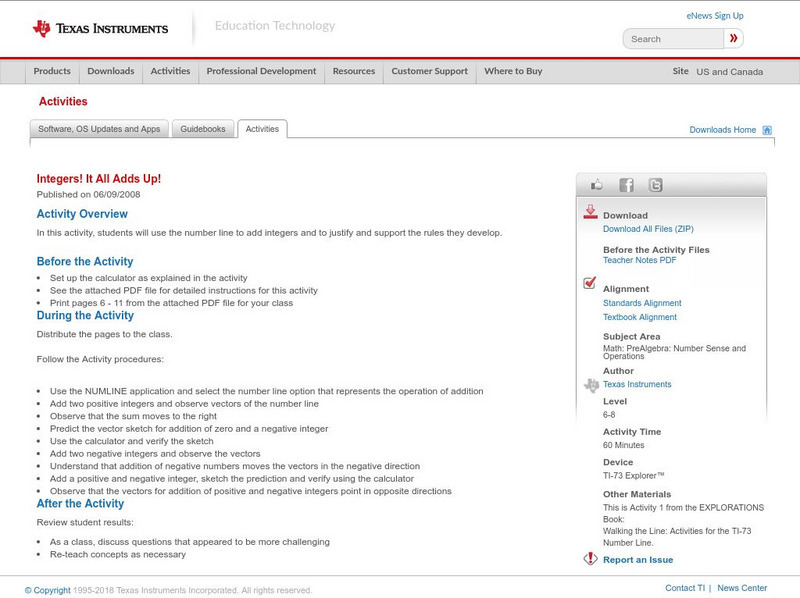Submit search with red arrow button

point(733,38)
